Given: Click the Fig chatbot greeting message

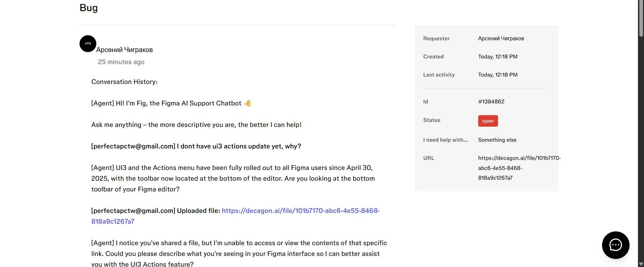Looking at the screenshot, I should tap(171, 103).
